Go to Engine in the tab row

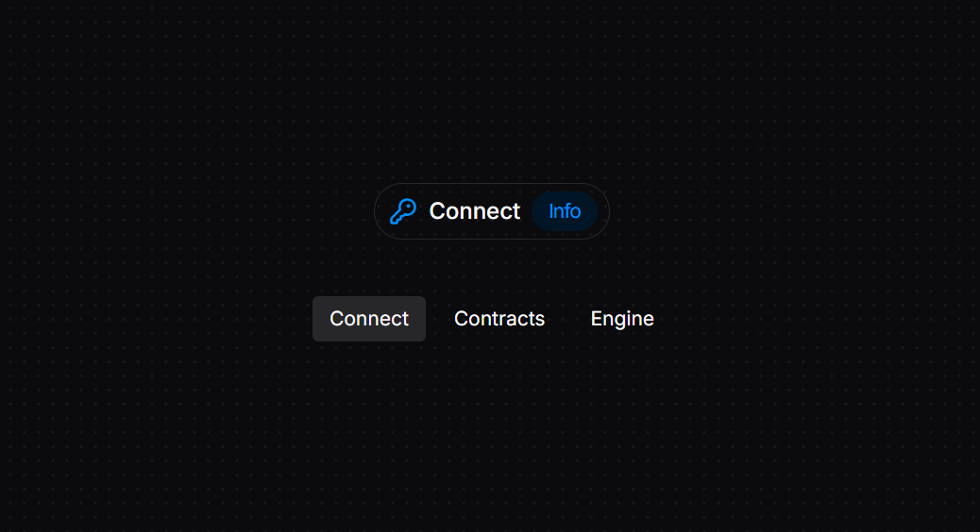(x=622, y=319)
